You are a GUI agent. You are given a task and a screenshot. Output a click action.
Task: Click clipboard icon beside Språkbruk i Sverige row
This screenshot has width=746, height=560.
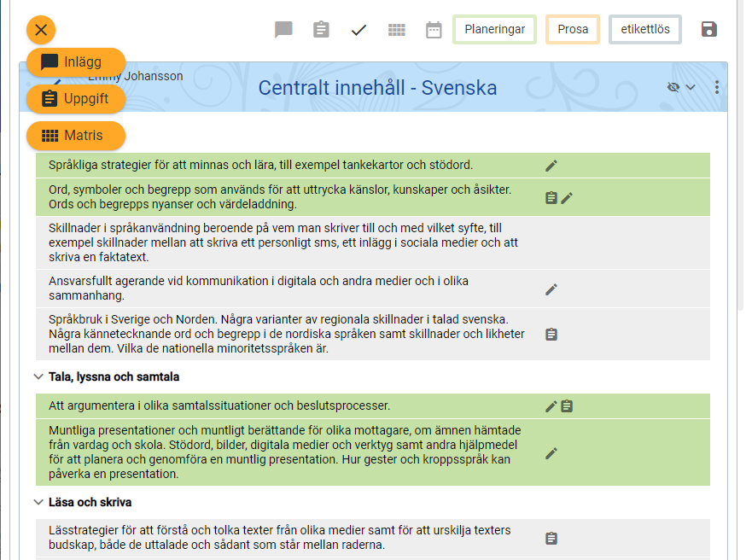pyautogui.click(x=551, y=334)
